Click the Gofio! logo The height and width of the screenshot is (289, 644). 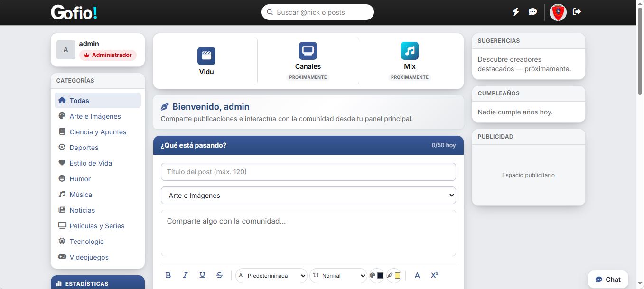pyautogui.click(x=74, y=12)
